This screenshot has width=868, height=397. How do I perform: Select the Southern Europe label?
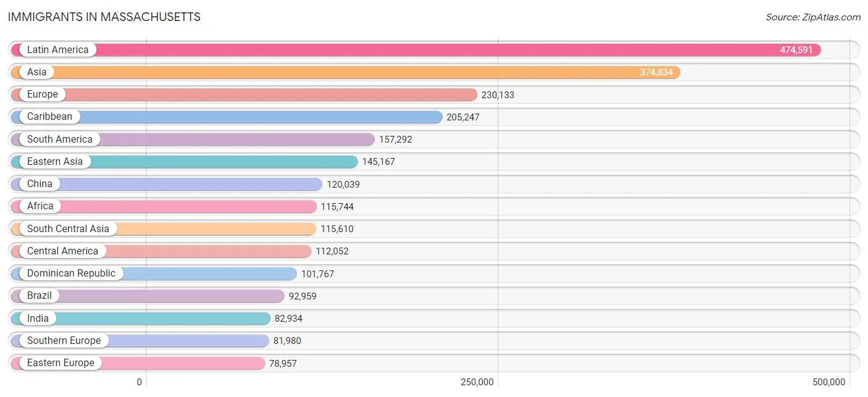(64, 341)
